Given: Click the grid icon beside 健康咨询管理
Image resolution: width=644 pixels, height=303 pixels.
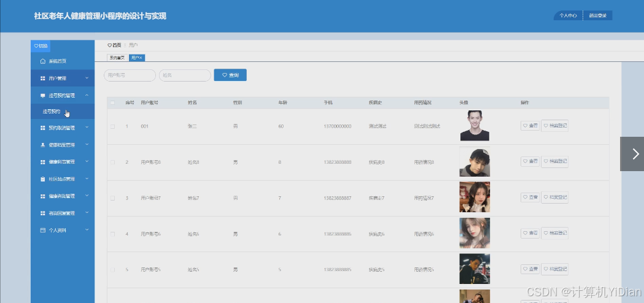Looking at the screenshot, I should pyautogui.click(x=43, y=196).
